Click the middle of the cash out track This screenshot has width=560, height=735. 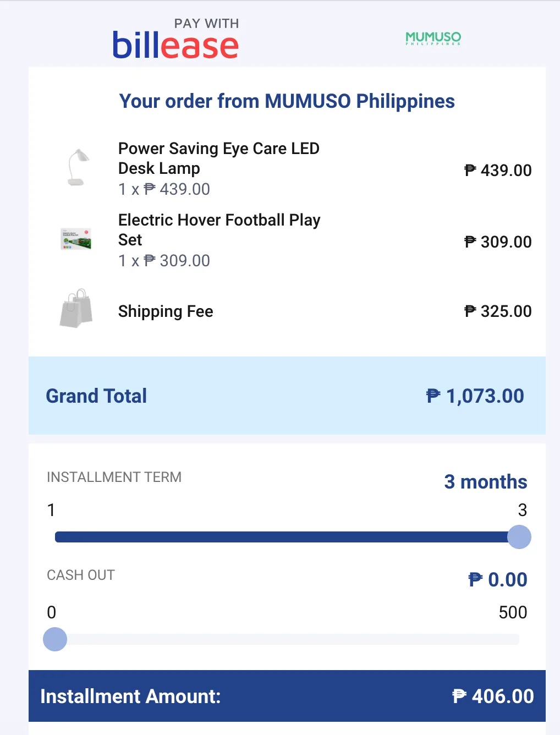click(x=287, y=639)
